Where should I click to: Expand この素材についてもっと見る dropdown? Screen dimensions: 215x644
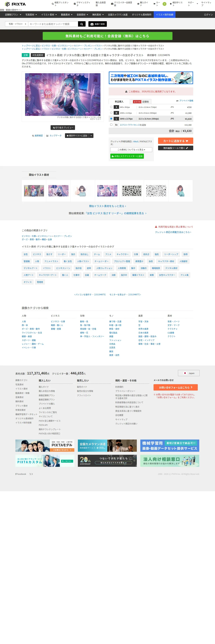(131, 149)
